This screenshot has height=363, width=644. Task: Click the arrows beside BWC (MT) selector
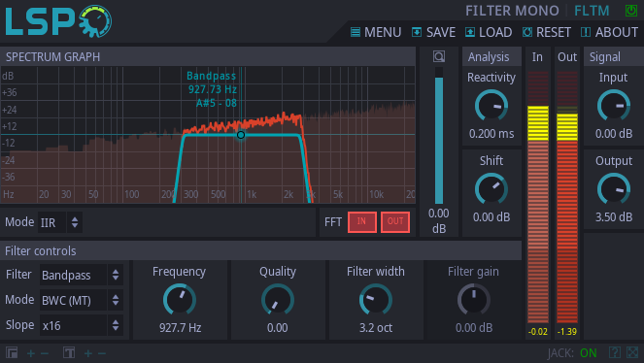click(x=116, y=301)
